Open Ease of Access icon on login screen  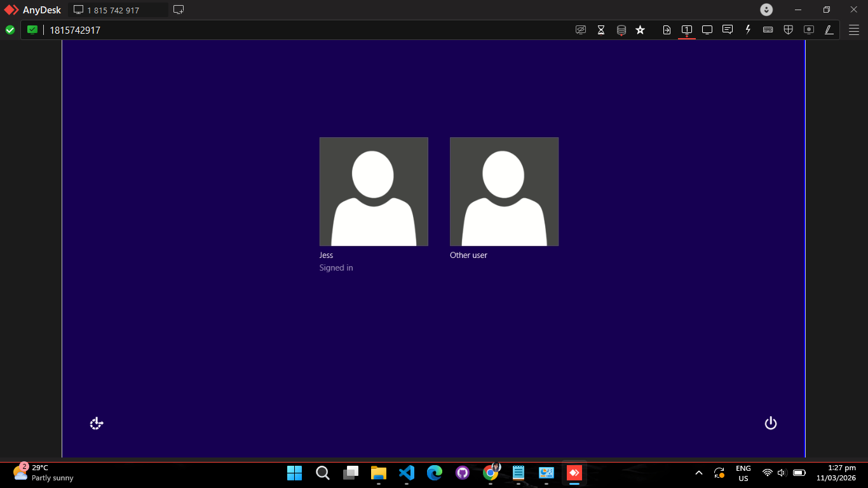(97, 423)
